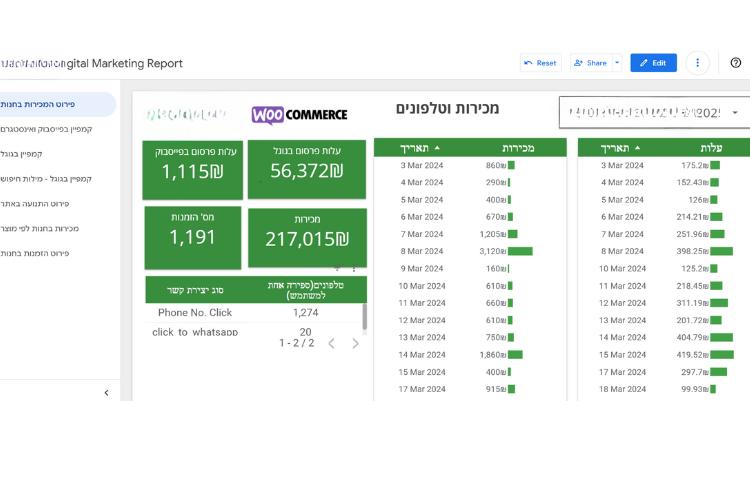The height and width of the screenshot is (500, 750).
Task: Click the WooCommerce logo
Action: 299,115
